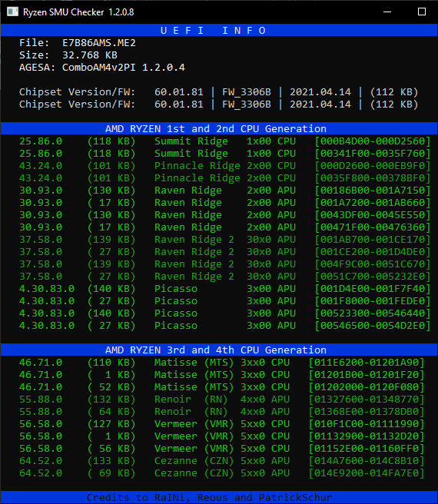
Task: Click Raven Ridge 2 address '[004F9C00-0051C670]'
Action: 372,264
